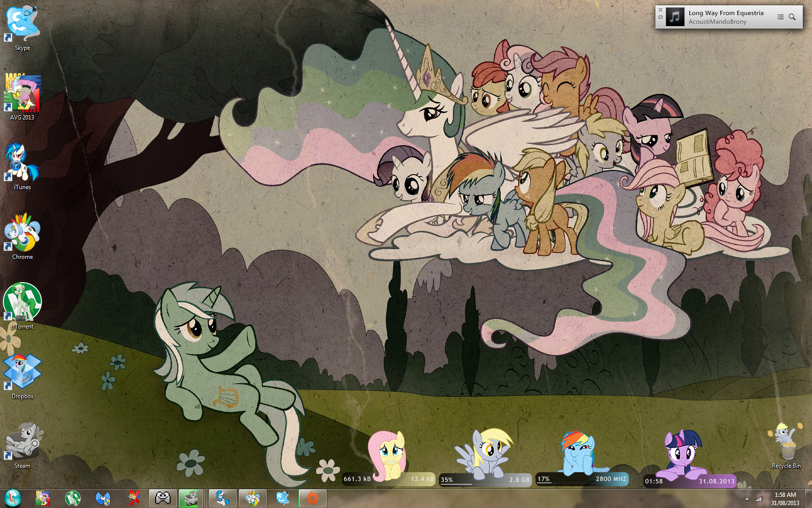
Task: Click the 31.08.2013 date in widget
Action: (716, 481)
